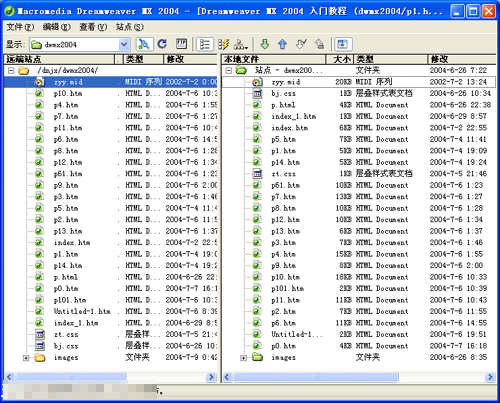This screenshot has width=500, height=403.
Task: Expand the local images folder
Action: coord(244,358)
